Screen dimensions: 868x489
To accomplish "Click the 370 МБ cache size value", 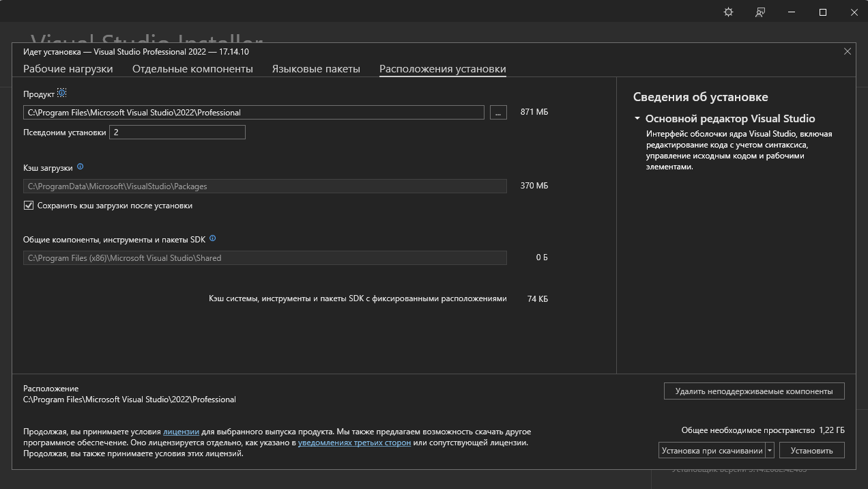I will 534,186.
